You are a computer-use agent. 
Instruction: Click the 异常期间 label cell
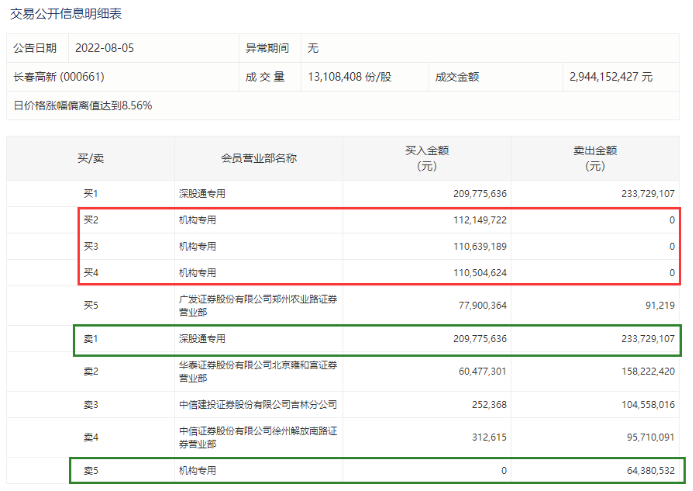coord(267,48)
